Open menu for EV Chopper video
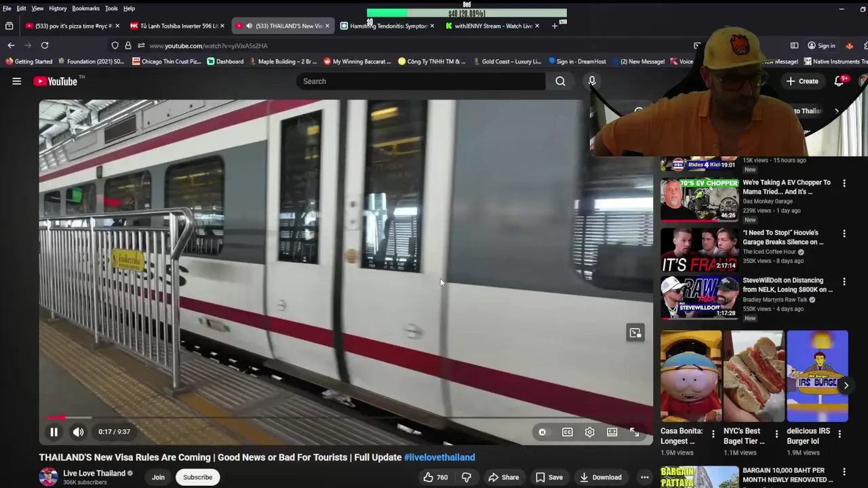The height and width of the screenshot is (488, 868). [844, 183]
